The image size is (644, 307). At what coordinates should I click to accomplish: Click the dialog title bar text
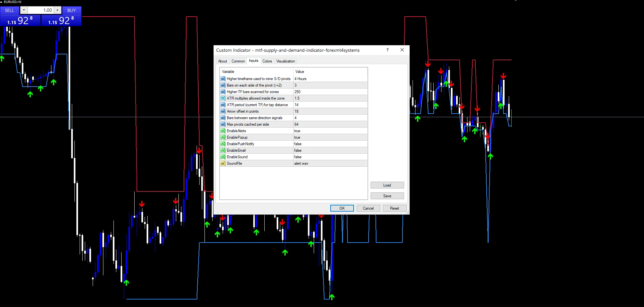coord(288,50)
